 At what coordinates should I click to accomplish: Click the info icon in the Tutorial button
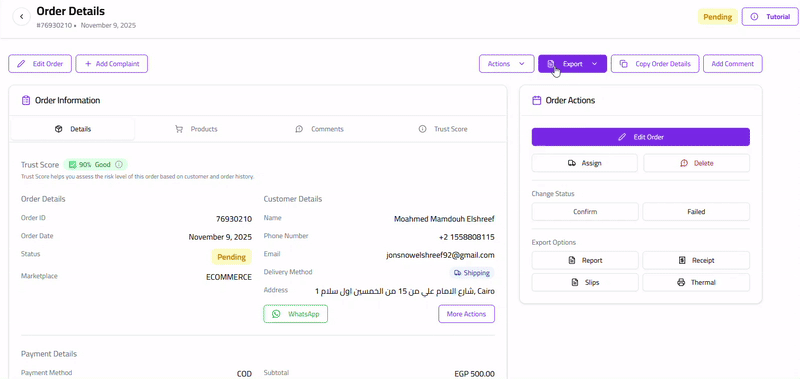[x=755, y=17]
